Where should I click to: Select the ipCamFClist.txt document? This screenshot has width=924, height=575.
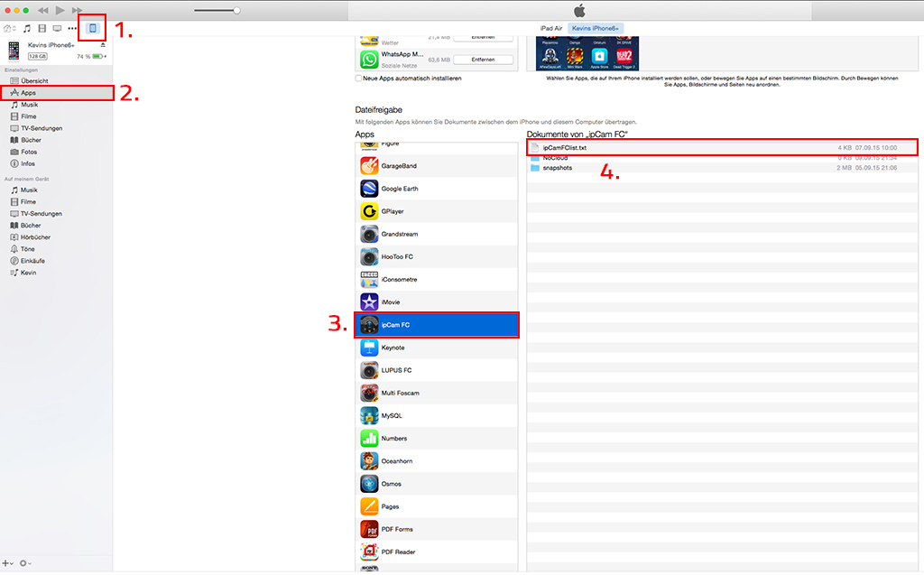(x=722, y=147)
